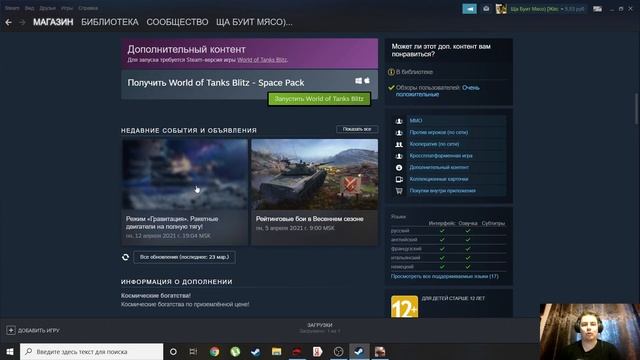640x360 pixels.
Task: Click the русский language row
Action: point(448,231)
